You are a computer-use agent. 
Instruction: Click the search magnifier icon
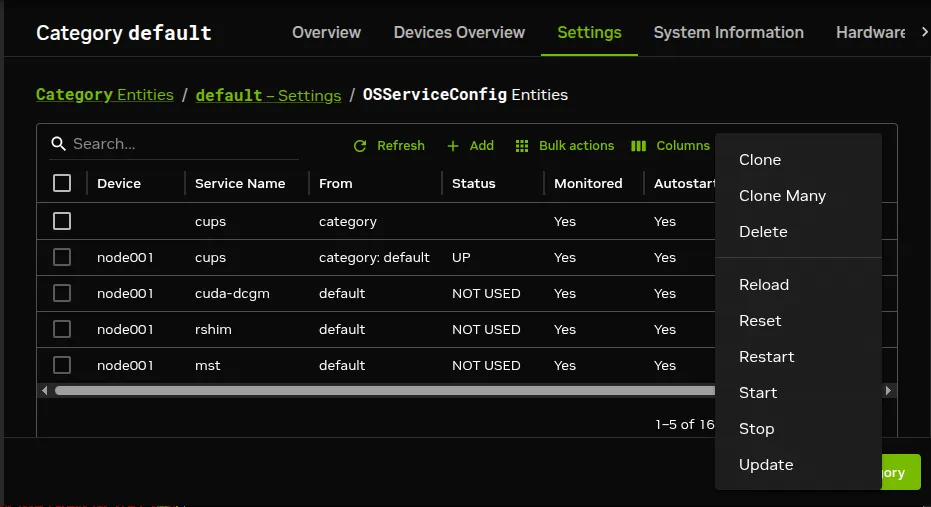click(x=58, y=144)
